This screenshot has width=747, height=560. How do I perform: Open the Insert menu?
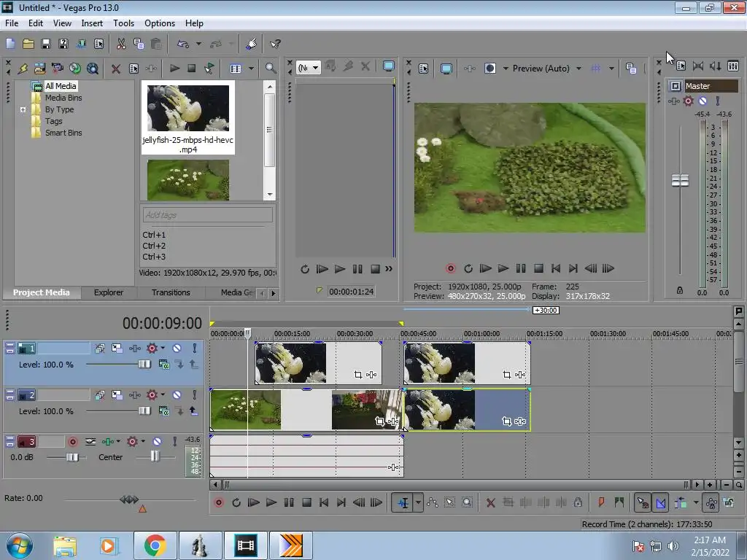point(92,23)
